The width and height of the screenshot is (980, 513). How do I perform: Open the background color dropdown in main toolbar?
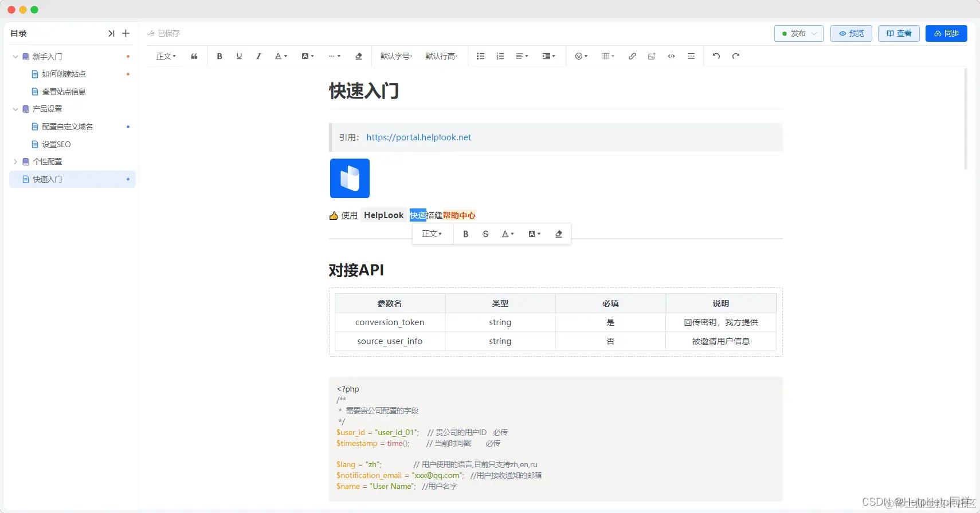[308, 56]
